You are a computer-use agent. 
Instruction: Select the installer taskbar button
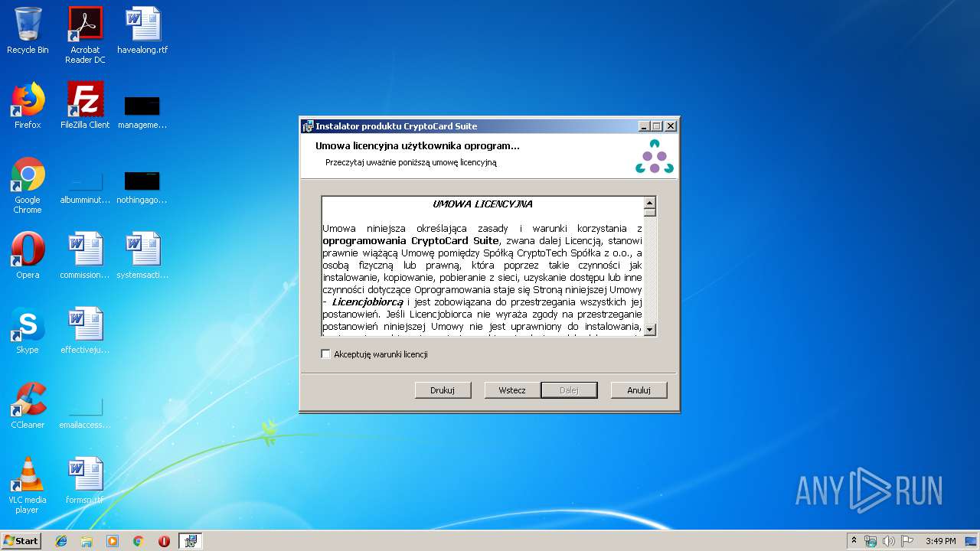191,541
